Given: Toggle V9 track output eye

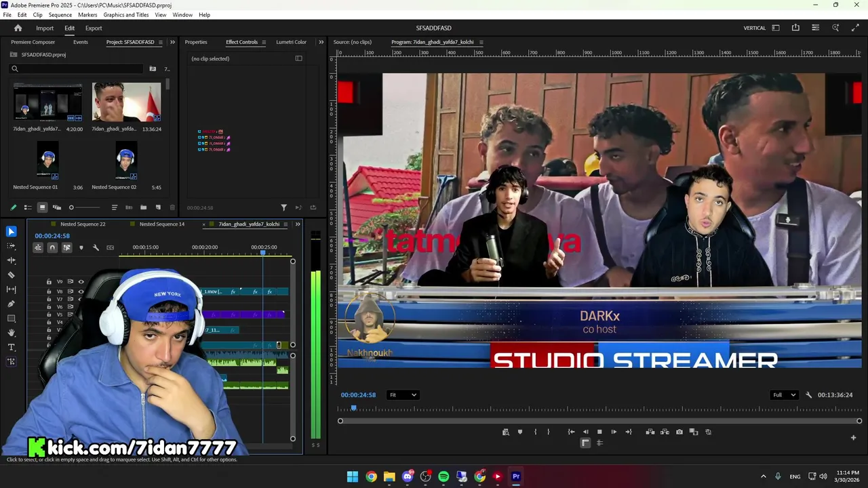Looking at the screenshot, I should [x=81, y=281].
